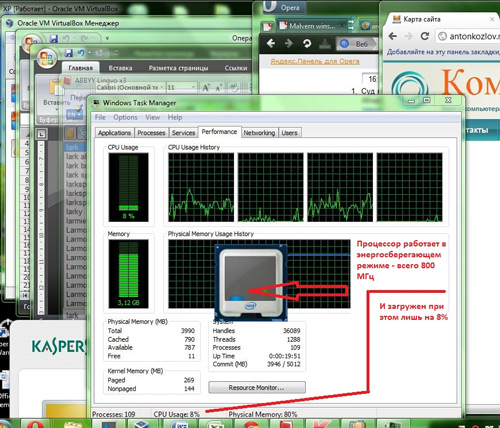Click the ruler tab-stop selector in Word

[41, 134]
